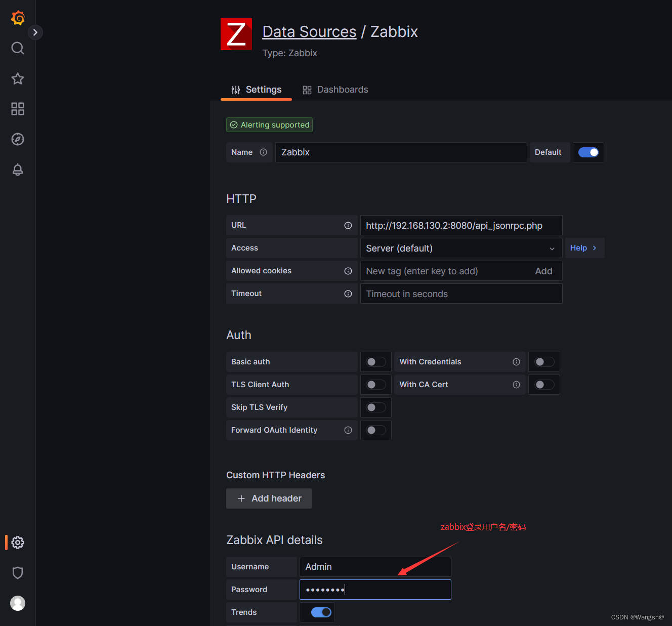672x626 pixels.
Task: Open the Alerting bell icon
Action: 18,170
